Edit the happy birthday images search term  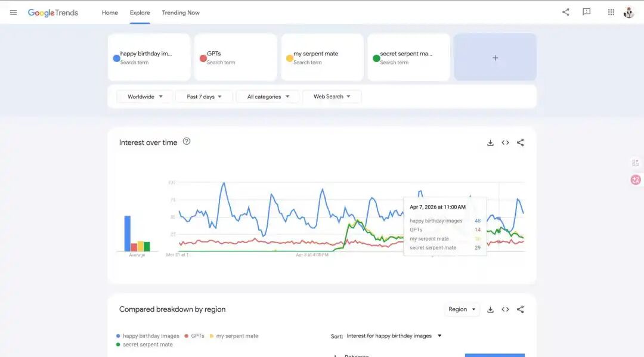tap(149, 57)
